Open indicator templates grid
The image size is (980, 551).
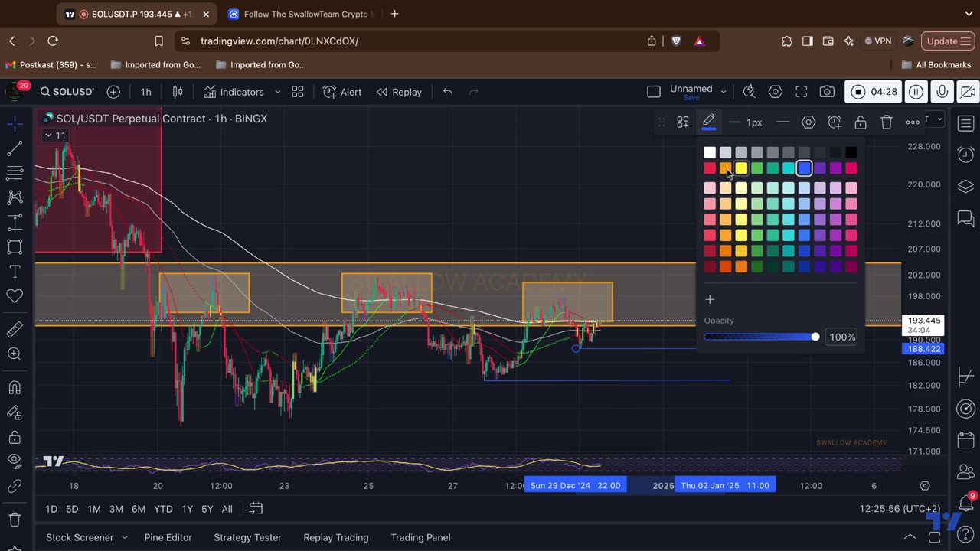[298, 92]
